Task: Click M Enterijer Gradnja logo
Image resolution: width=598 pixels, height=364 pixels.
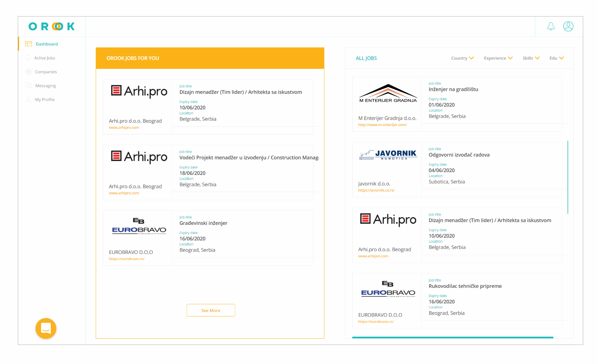Action: click(388, 93)
